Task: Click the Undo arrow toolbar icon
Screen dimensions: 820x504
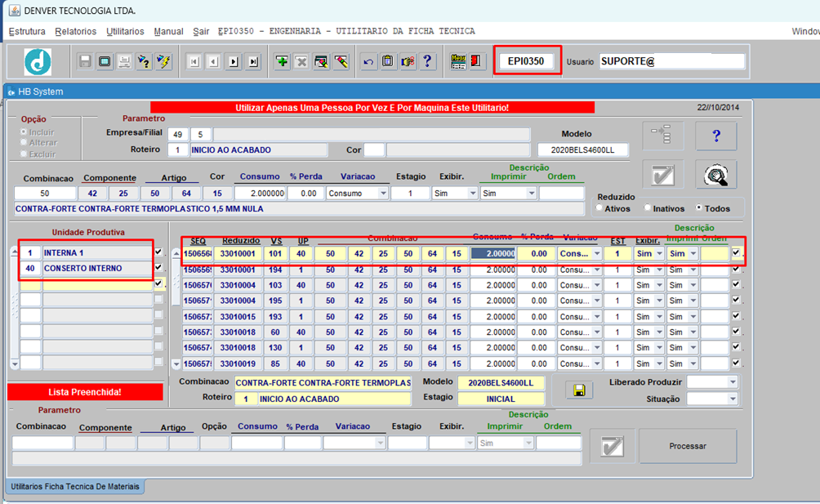Action: pos(368,62)
